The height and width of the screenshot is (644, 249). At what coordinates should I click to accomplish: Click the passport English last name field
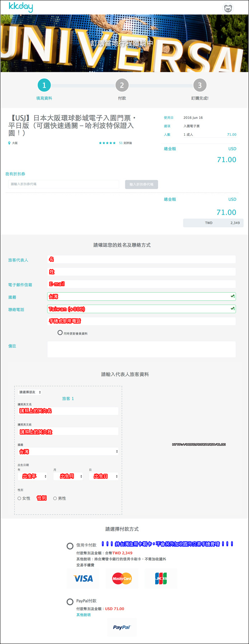[68, 432]
